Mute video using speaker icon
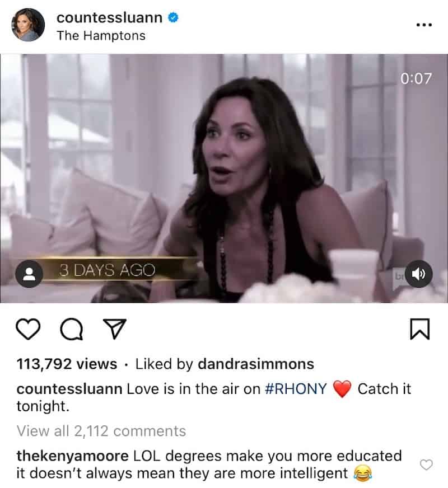The image size is (448, 488). [419, 274]
